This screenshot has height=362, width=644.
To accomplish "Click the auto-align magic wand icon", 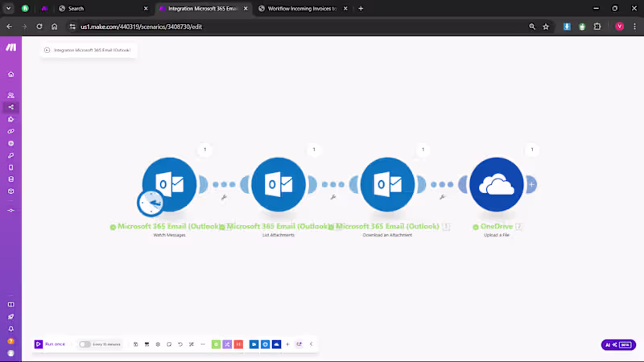I will pyautogui.click(x=192, y=344).
